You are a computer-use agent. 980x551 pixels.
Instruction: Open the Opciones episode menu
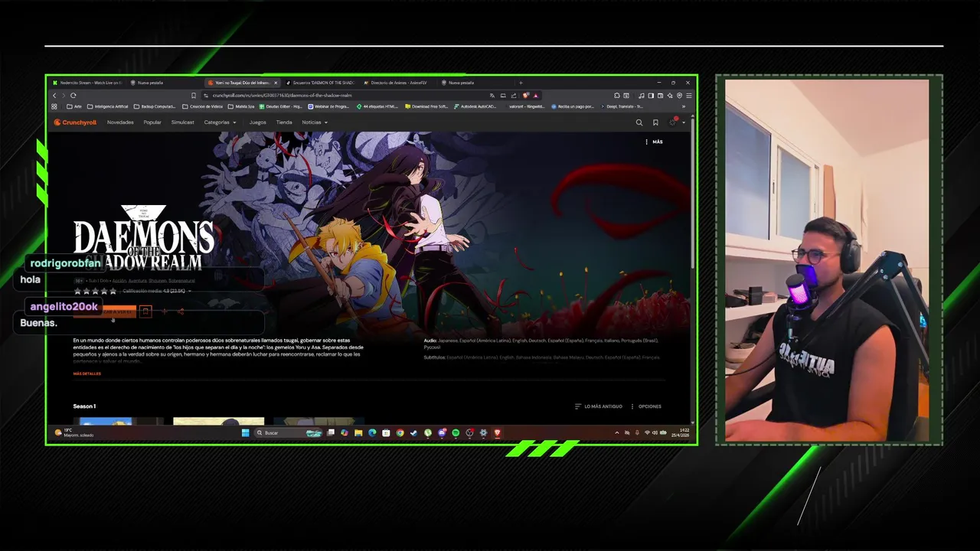pyautogui.click(x=646, y=406)
